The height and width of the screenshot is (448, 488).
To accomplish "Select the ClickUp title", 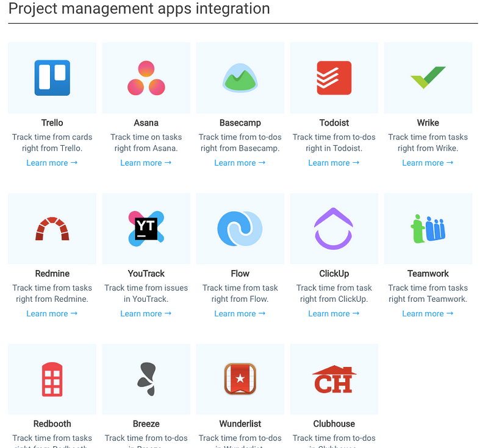I will [334, 274].
